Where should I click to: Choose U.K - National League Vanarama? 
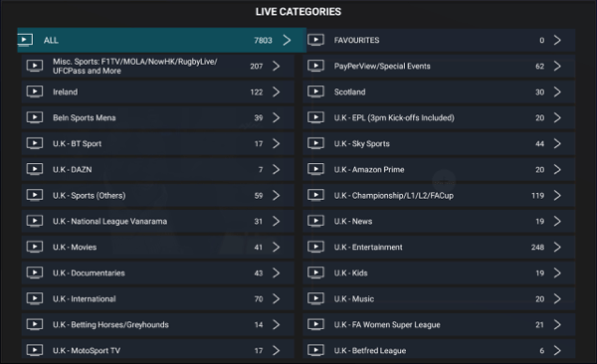pyautogui.click(x=157, y=221)
